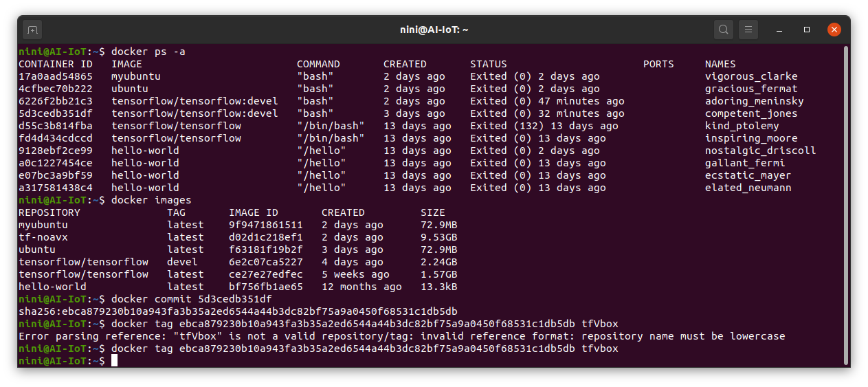868x387 pixels.
Task: Click image ID 6e2c07ca5227
Action: pyautogui.click(x=266, y=262)
